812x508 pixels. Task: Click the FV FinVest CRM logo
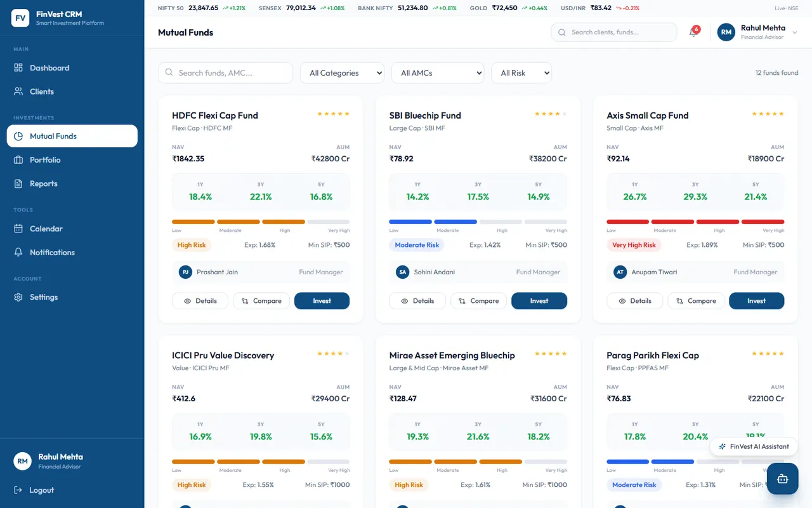click(20, 18)
